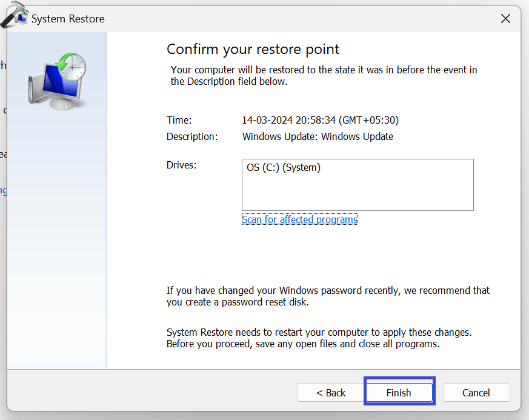Click the Drives: field label
The height and width of the screenshot is (420, 529).
tap(181, 165)
